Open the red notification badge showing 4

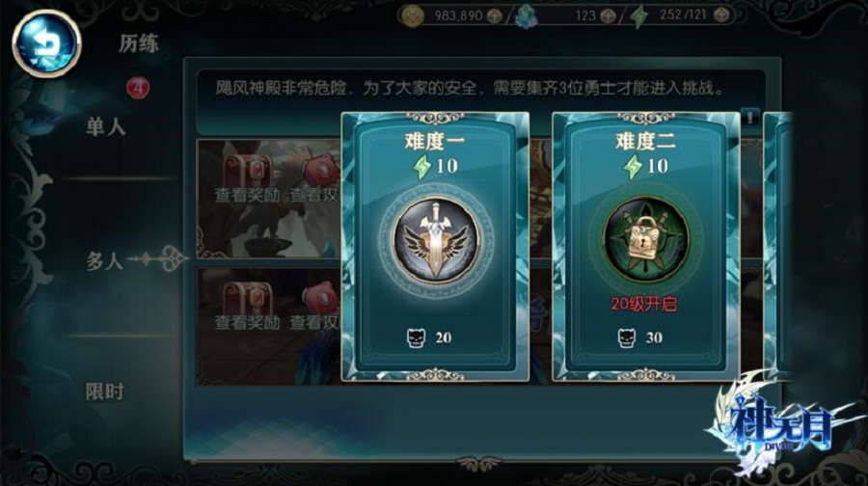[138, 88]
